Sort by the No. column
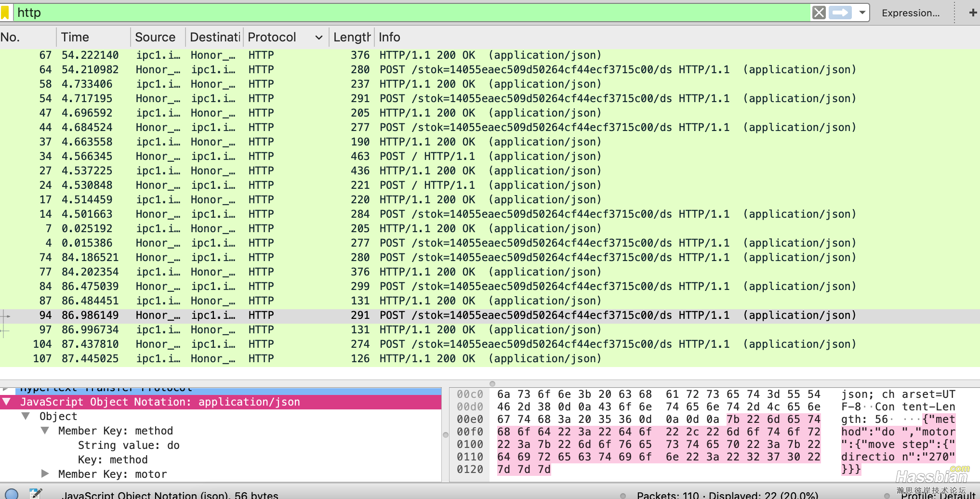The height and width of the screenshot is (499, 980). [x=28, y=37]
